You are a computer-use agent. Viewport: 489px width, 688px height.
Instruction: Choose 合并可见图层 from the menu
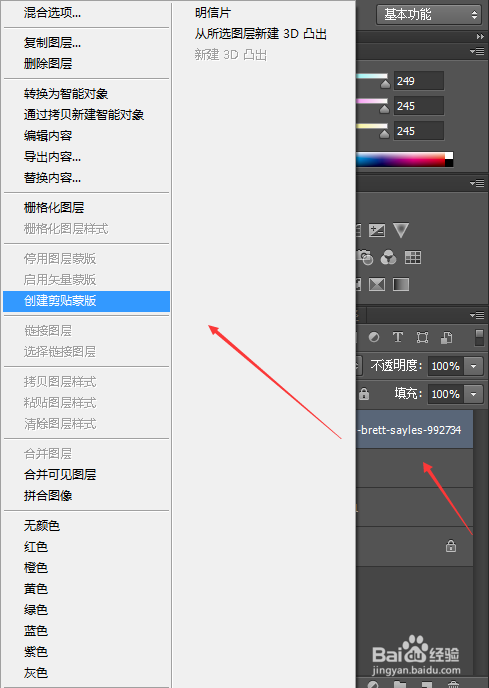click(x=60, y=474)
